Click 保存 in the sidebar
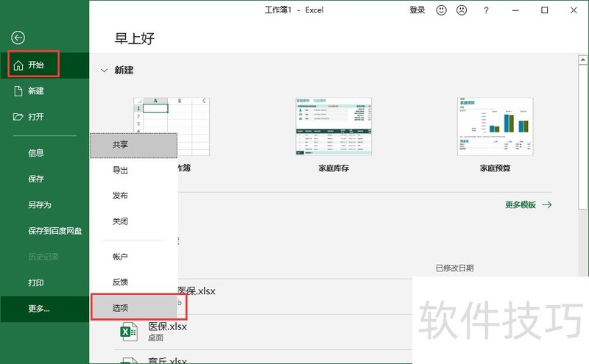This screenshot has width=589, height=364. pyautogui.click(x=44, y=179)
